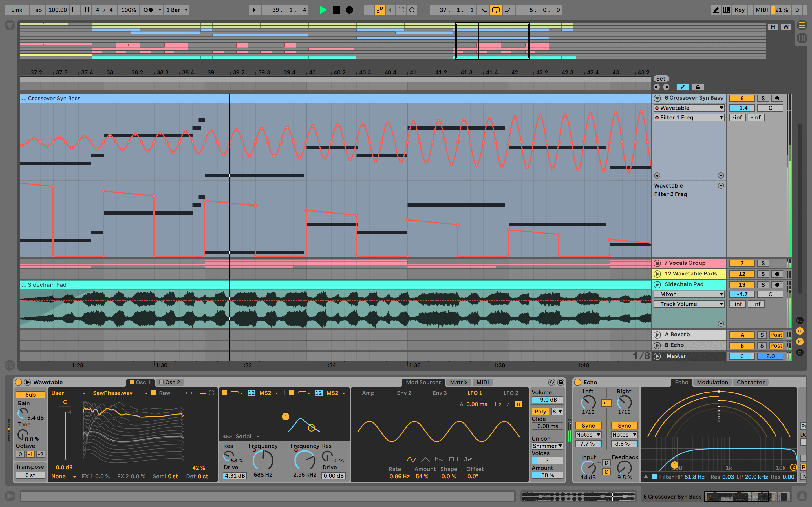
Task: Click the MIDI output icon top right
Action: tap(773, 9)
